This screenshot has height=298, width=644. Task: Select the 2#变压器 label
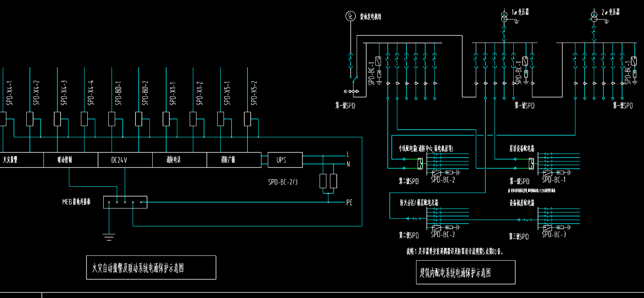pyautogui.click(x=611, y=12)
